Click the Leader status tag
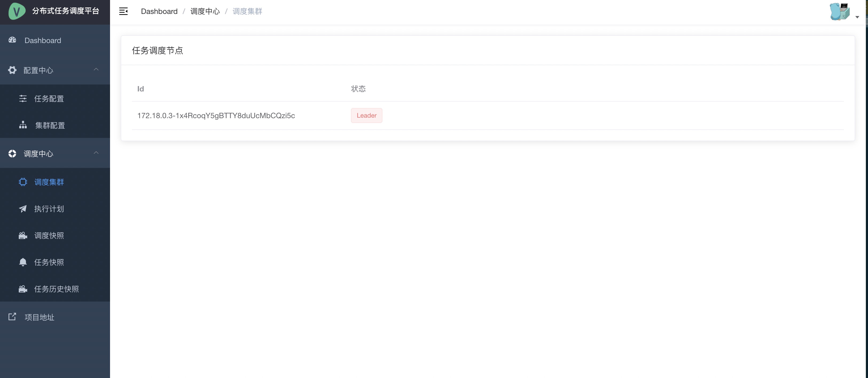The width and height of the screenshot is (868, 378). [366, 115]
